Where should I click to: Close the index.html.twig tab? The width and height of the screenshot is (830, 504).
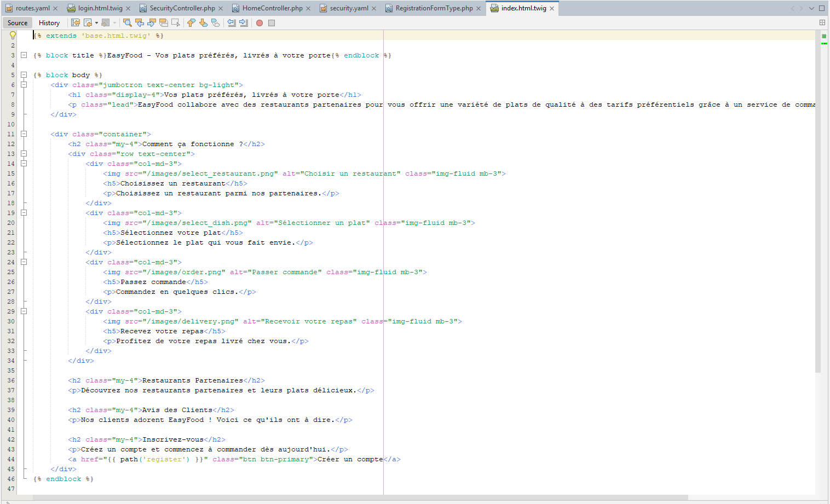point(552,8)
